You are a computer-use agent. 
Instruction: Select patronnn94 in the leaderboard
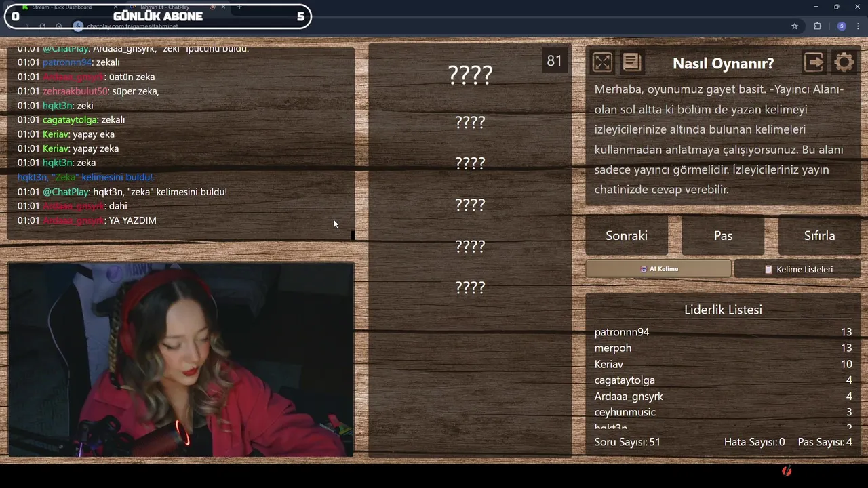click(723, 331)
